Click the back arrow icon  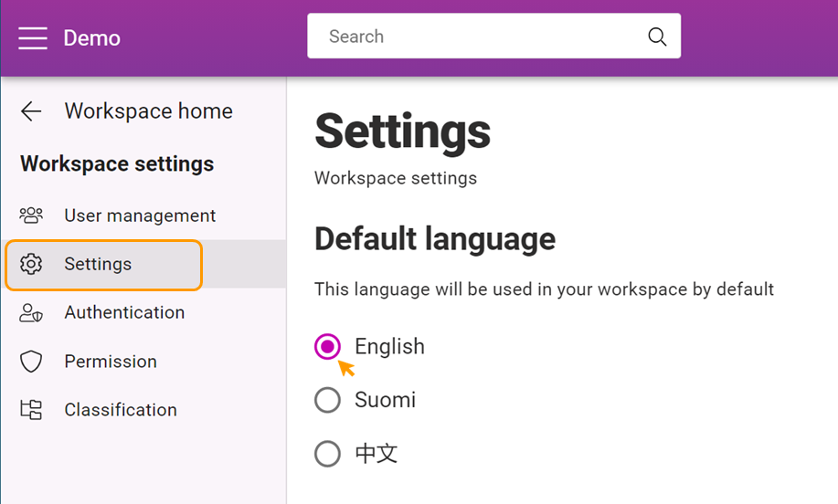coord(31,111)
